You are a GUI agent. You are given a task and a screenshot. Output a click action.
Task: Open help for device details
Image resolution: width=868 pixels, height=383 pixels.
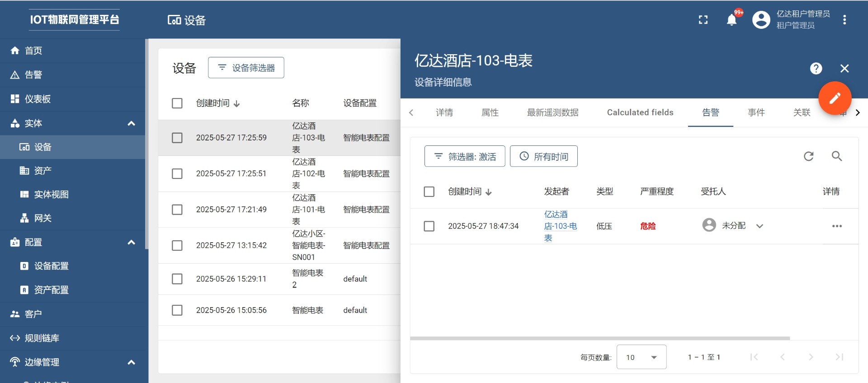pyautogui.click(x=816, y=69)
